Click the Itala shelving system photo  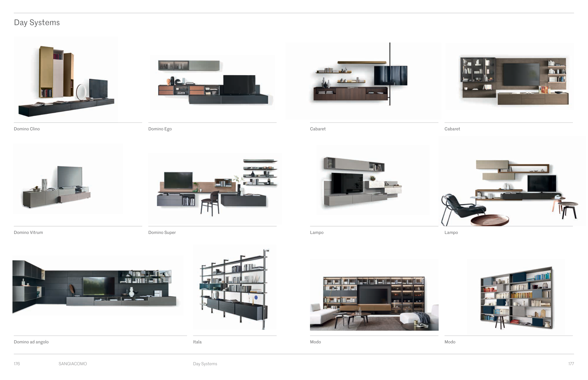pos(235,287)
